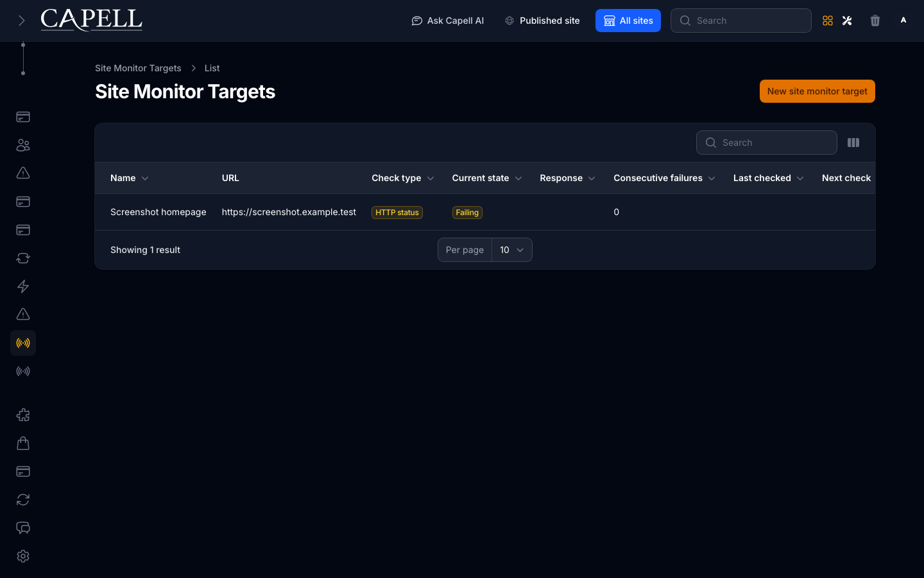Open the Per page dropdown showing 10

(x=512, y=250)
